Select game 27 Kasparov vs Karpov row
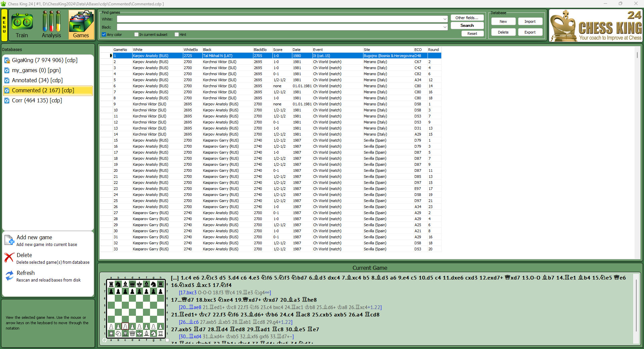 [x=270, y=213]
